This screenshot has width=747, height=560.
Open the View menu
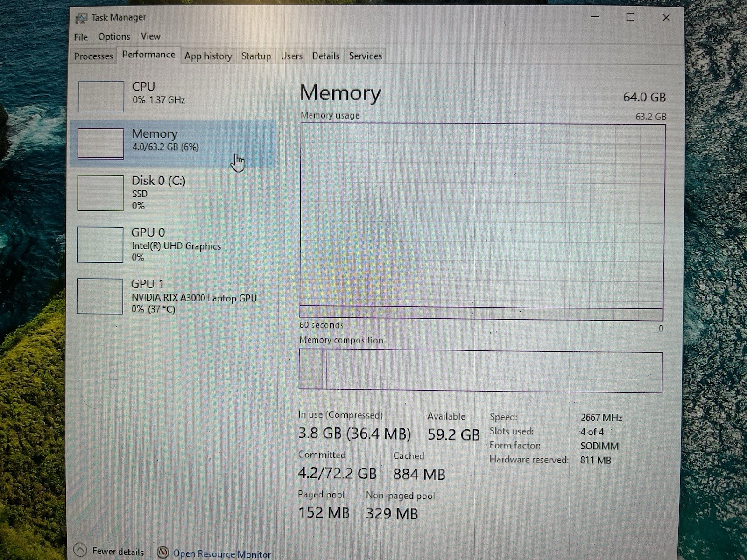150,36
